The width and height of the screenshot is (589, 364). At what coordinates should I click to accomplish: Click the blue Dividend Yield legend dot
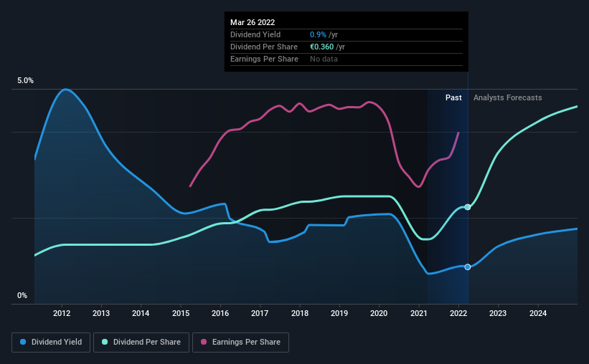(23, 342)
